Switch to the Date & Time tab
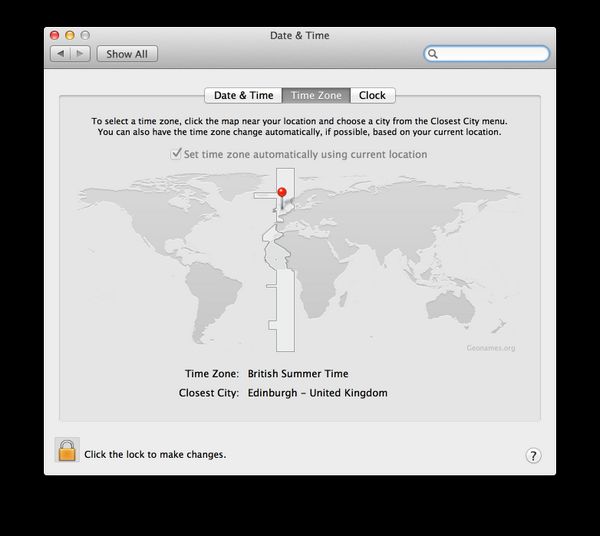This screenshot has height=536, width=600. click(x=243, y=95)
